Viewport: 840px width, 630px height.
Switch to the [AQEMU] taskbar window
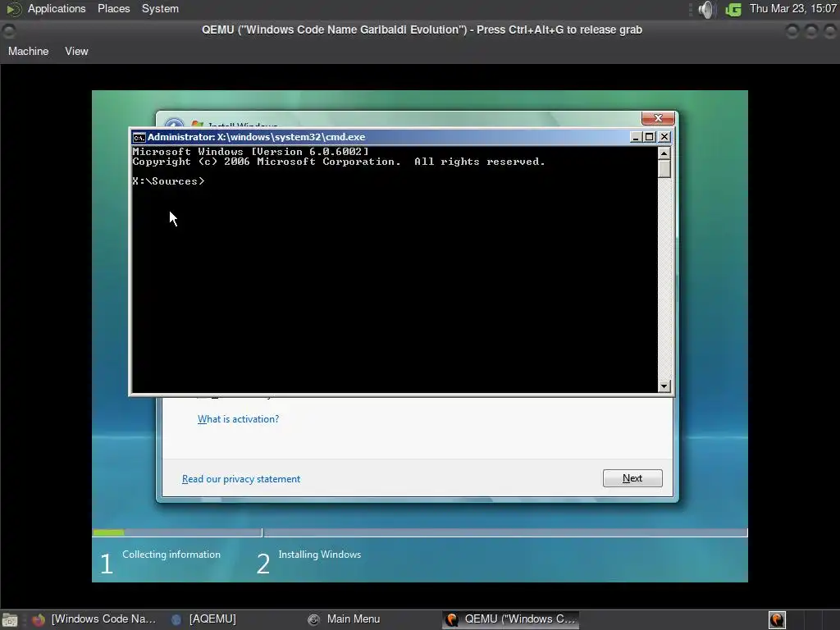point(203,619)
